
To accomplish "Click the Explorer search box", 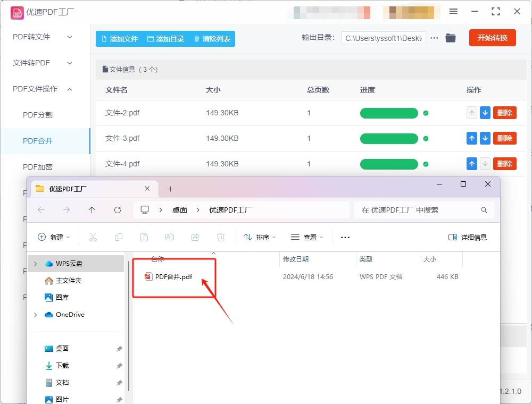I will [x=424, y=210].
